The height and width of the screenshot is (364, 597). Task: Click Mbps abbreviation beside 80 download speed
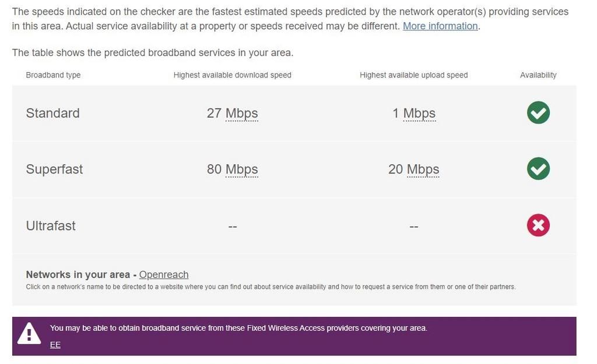coord(241,169)
